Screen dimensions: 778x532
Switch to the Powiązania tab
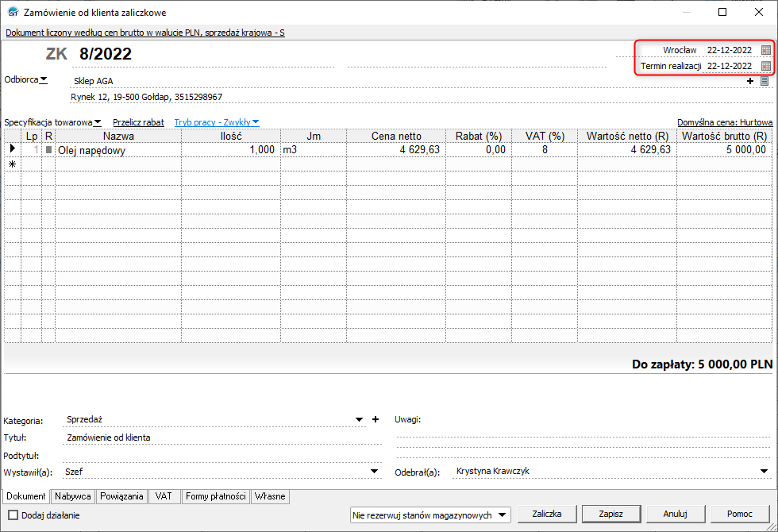[121, 496]
